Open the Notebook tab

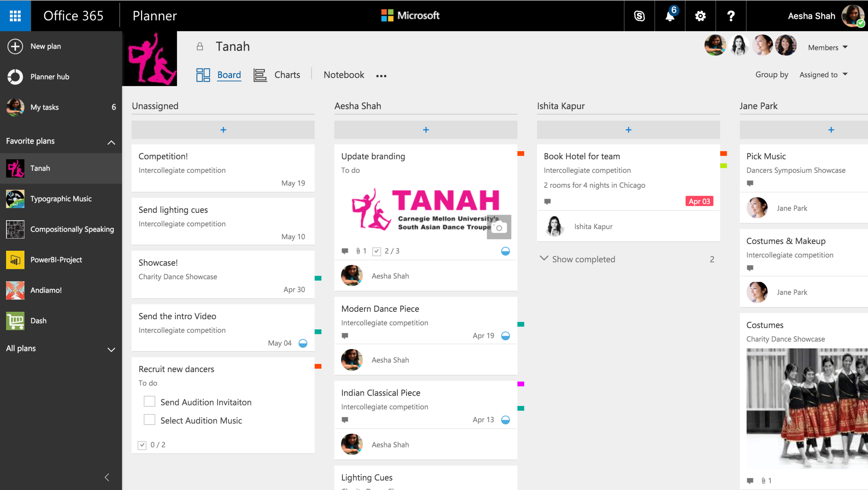[x=344, y=75]
